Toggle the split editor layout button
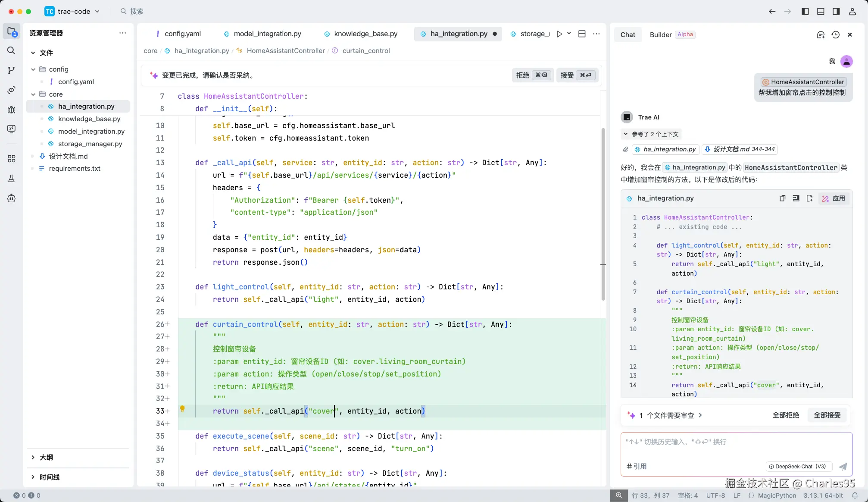Viewport: 868px width, 502px height. (x=582, y=33)
